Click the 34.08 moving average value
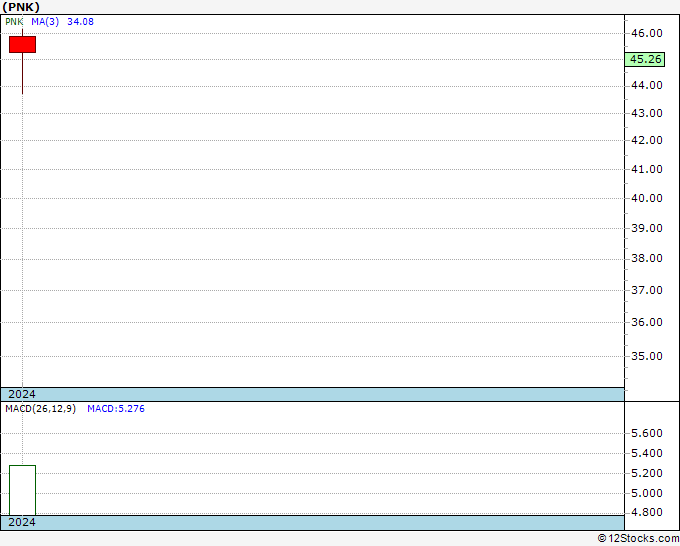Image resolution: width=680 pixels, height=546 pixels. [80, 22]
